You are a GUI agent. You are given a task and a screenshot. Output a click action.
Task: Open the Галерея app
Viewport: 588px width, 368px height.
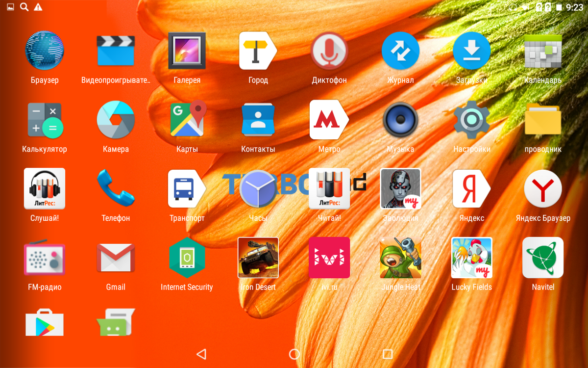click(187, 51)
